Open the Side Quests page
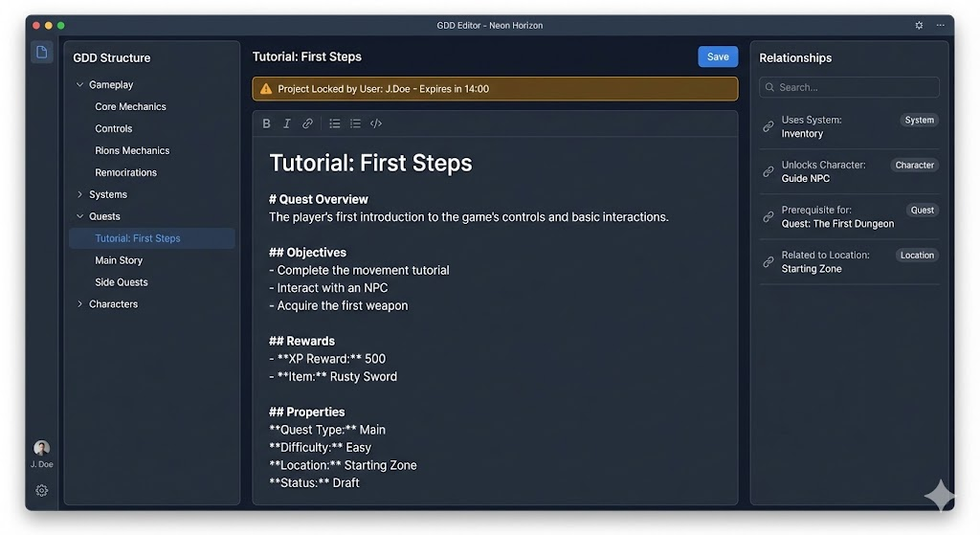This screenshot has height=535, width=980. (122, 282)
